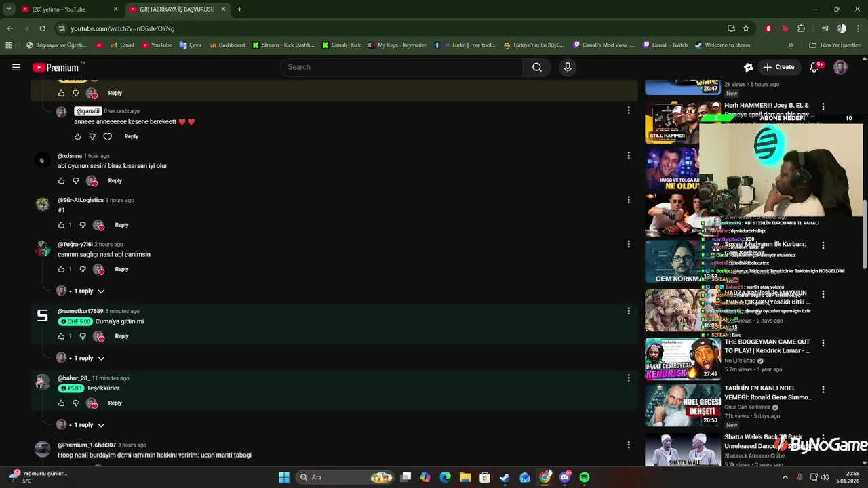Toggle the taskbar volume speaker icon
Viewport: 868px width, 488px height.
[x=825, y=477]
